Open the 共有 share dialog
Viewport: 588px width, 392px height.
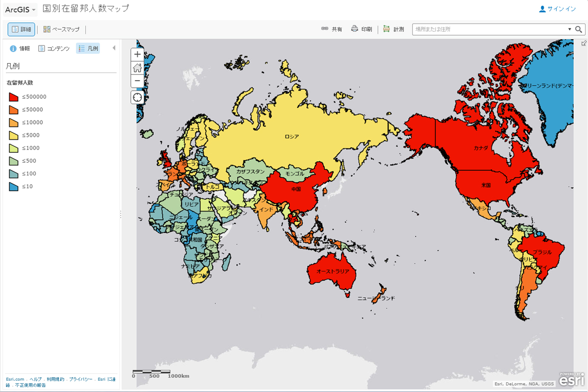click(332, 29)
